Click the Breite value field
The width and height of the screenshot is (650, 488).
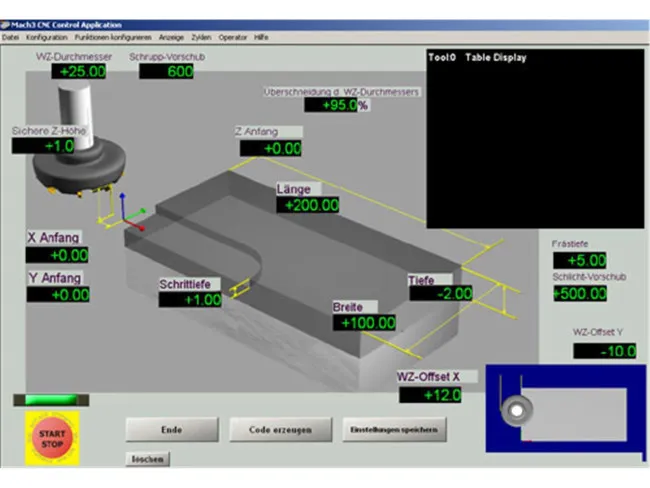(x=366, y=323)
